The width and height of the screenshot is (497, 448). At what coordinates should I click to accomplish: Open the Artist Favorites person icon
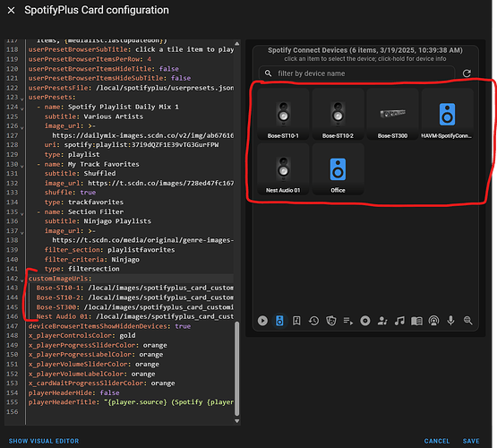(382, 321)
